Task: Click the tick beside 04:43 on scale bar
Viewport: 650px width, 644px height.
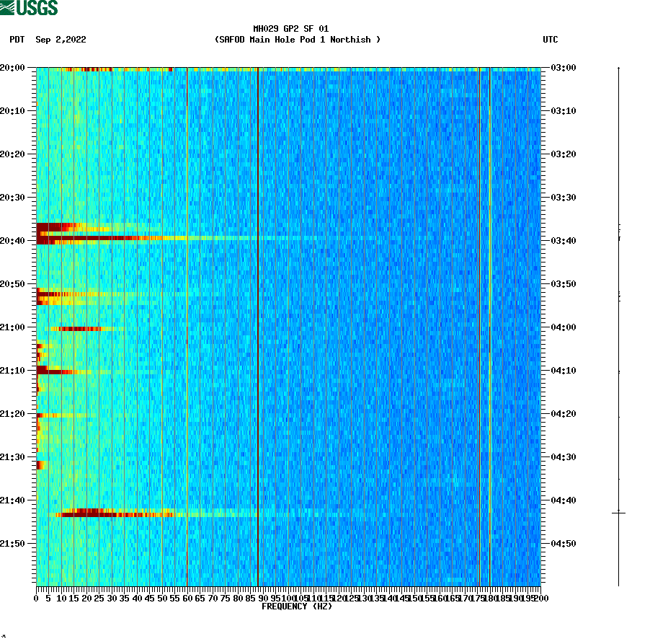Action: coord(618,513)
